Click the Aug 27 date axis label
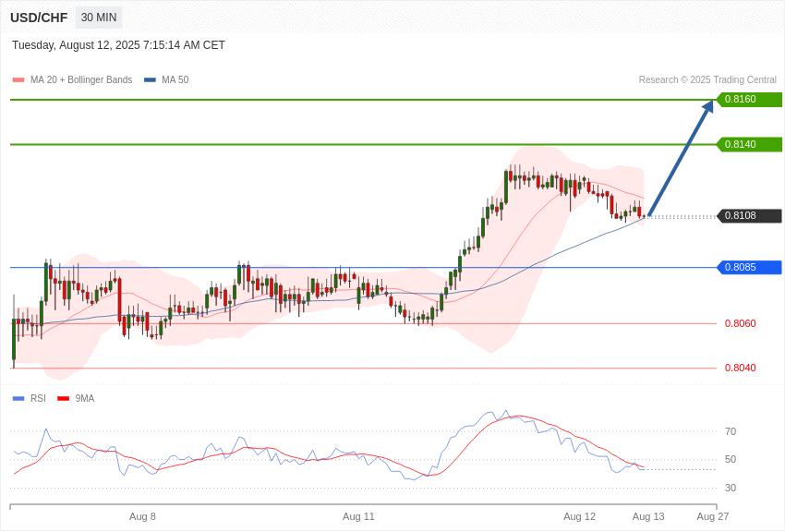785x532 pixels. pos(713,516)
